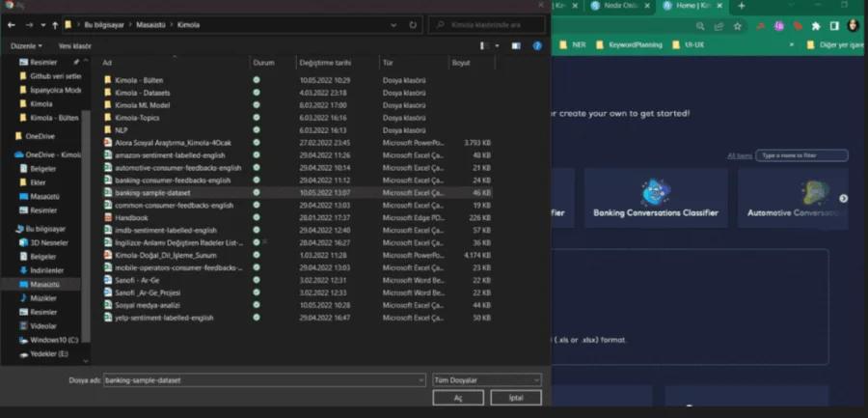Viewport: 868px width, 418px height.
Task: Open KeywordPlanning bookmark folder
Action: point(629,45)
